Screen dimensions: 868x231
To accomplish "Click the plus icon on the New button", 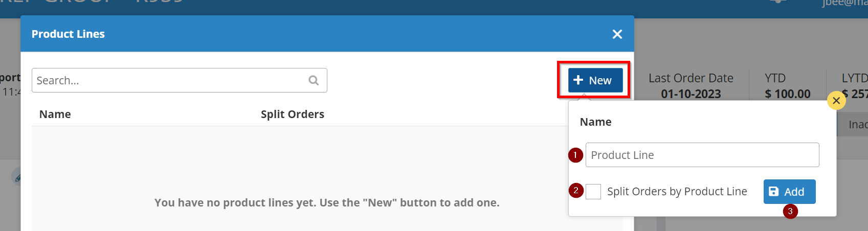I will tap(578, 80).
